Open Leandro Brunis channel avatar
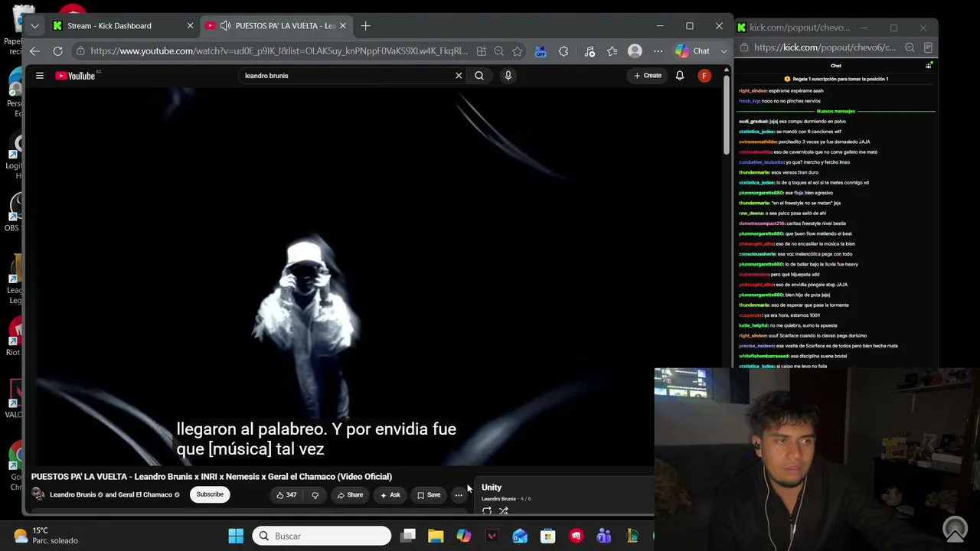Viewport: 980px width, 551px height. (x=38, y=494)
